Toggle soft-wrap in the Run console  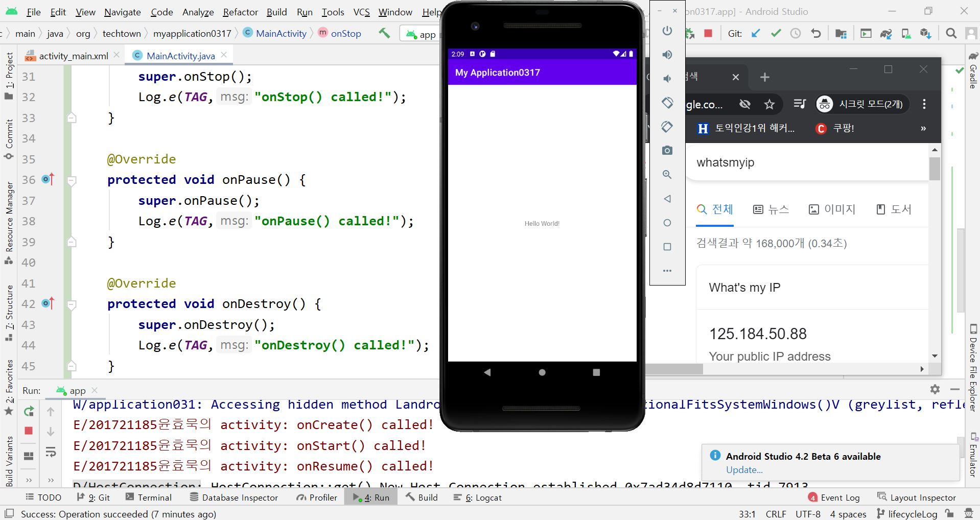coord(51,452)
